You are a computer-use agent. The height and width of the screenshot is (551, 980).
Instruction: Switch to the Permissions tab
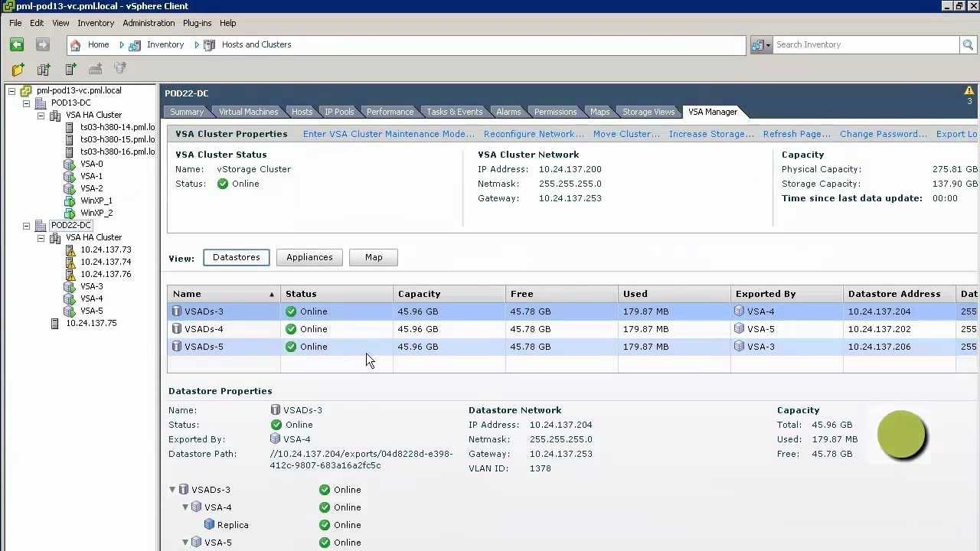[555, 112]
